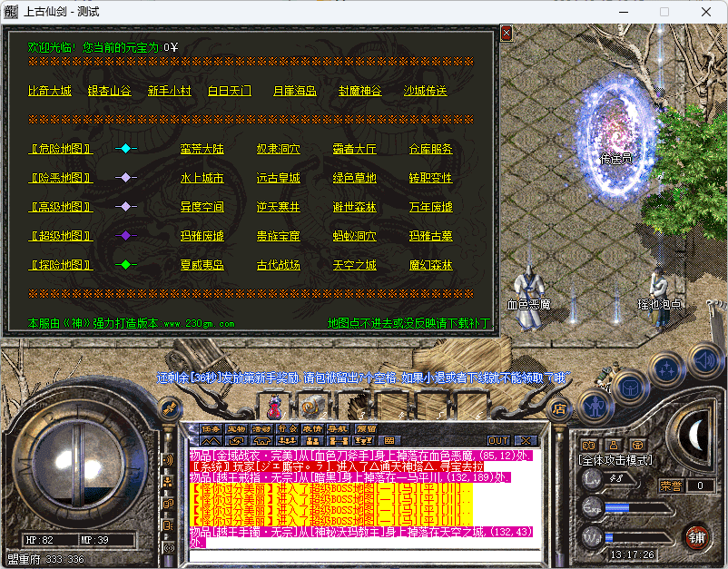728x569 pixels.
Task: Teleport to 白日天门
Action: tap(230, 91)
